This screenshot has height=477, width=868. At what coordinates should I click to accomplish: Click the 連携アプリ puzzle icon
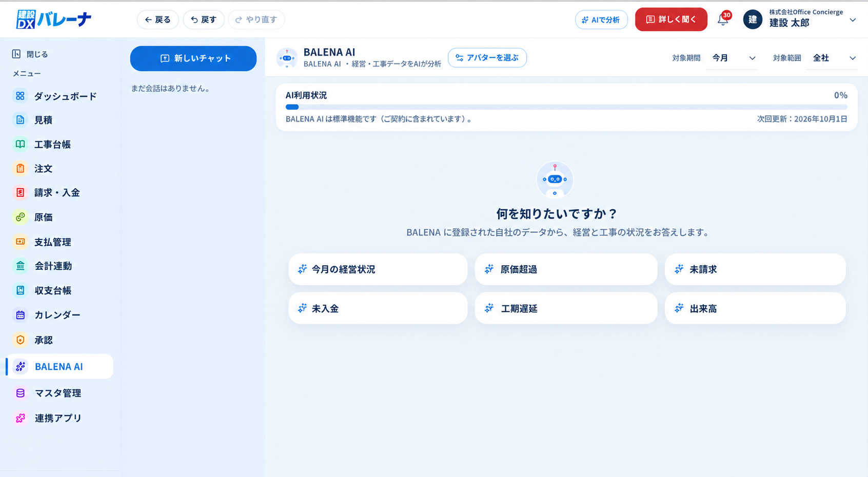tap(20, 418)
